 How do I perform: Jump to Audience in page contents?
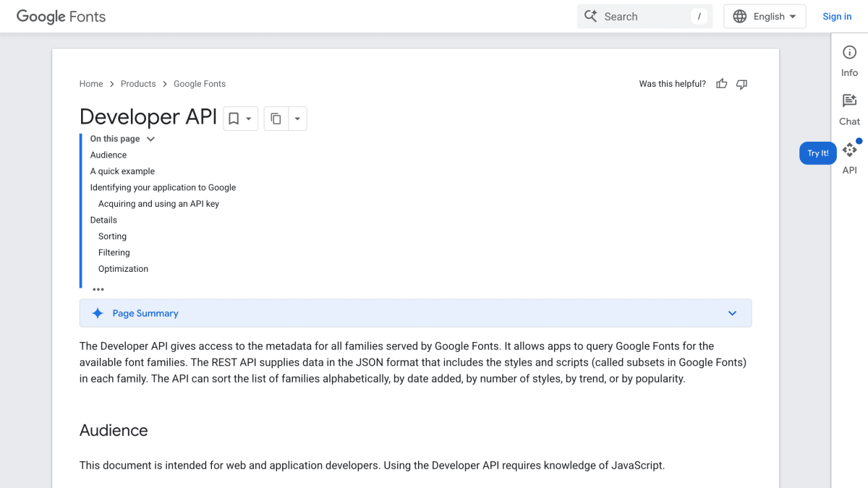[x=109, y=155]
